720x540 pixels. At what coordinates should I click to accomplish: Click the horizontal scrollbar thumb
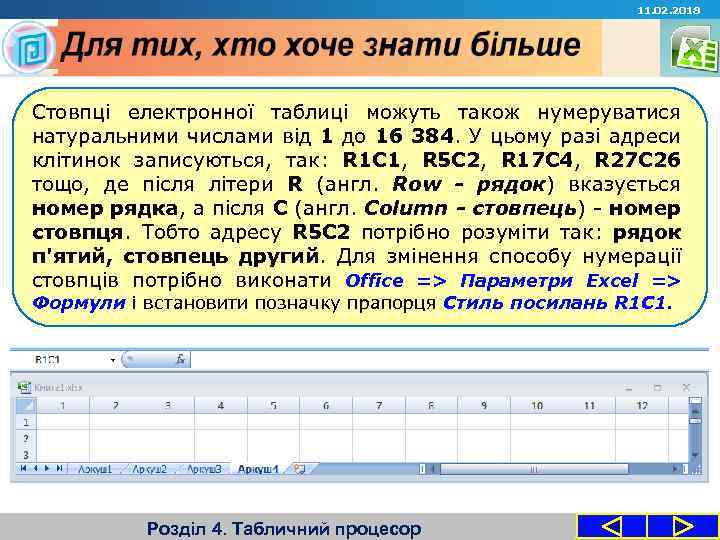click(534, 469)
